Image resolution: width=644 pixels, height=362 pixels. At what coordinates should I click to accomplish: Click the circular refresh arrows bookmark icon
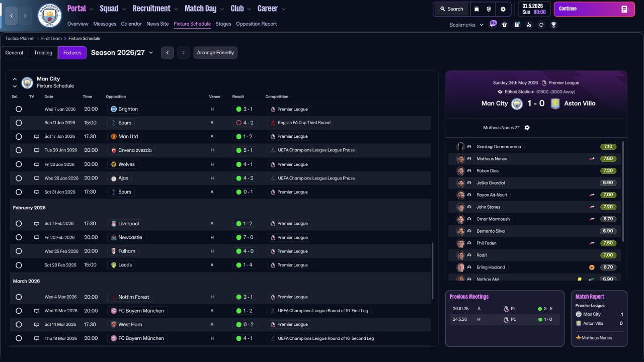point(541,25)
